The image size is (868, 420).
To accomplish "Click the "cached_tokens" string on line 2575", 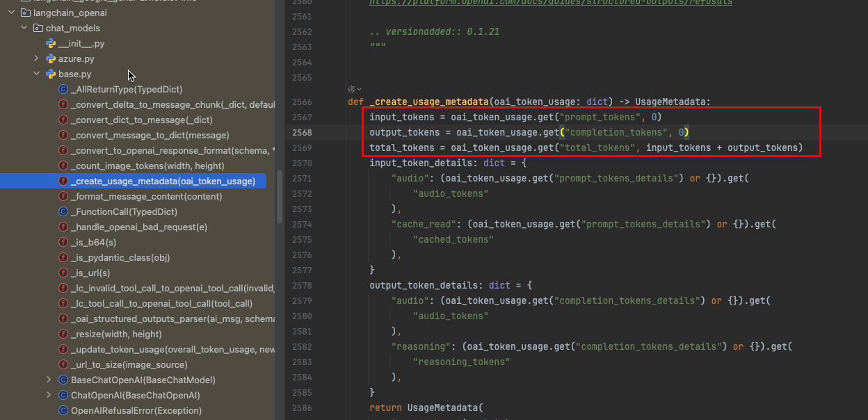I will (453, 239).
